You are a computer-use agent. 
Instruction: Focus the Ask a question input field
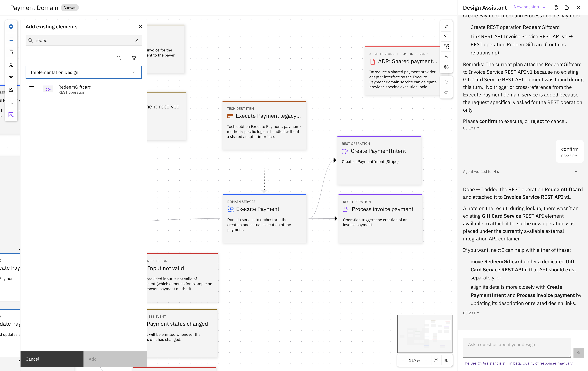click(x=517, y=347)
